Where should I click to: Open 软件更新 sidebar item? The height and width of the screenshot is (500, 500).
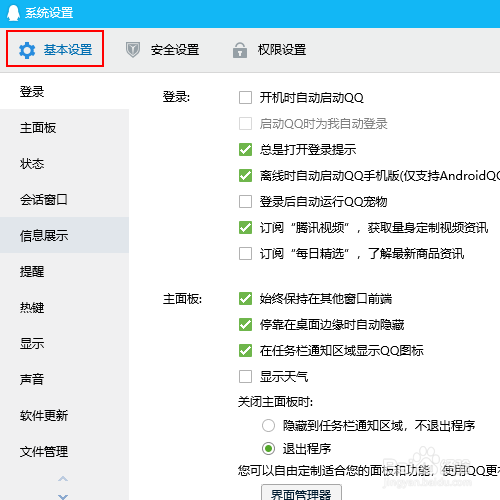[64, 415]
